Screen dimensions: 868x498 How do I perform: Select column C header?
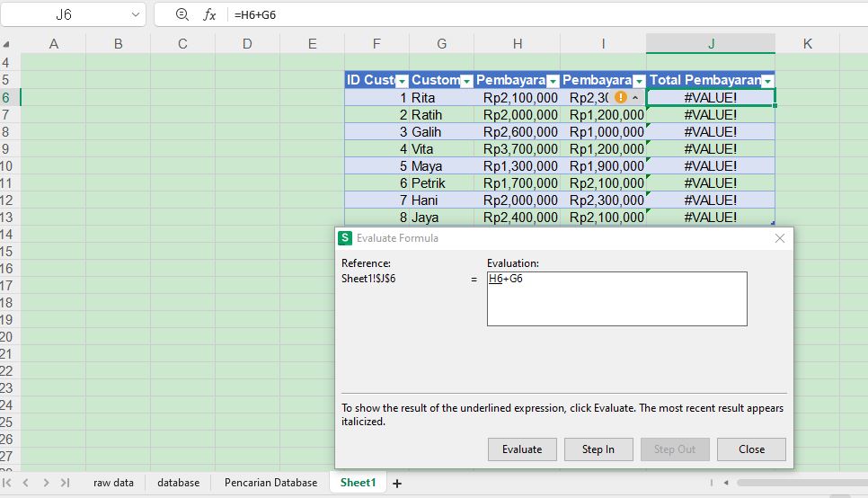pyautogui.click(x=182, y=44)
